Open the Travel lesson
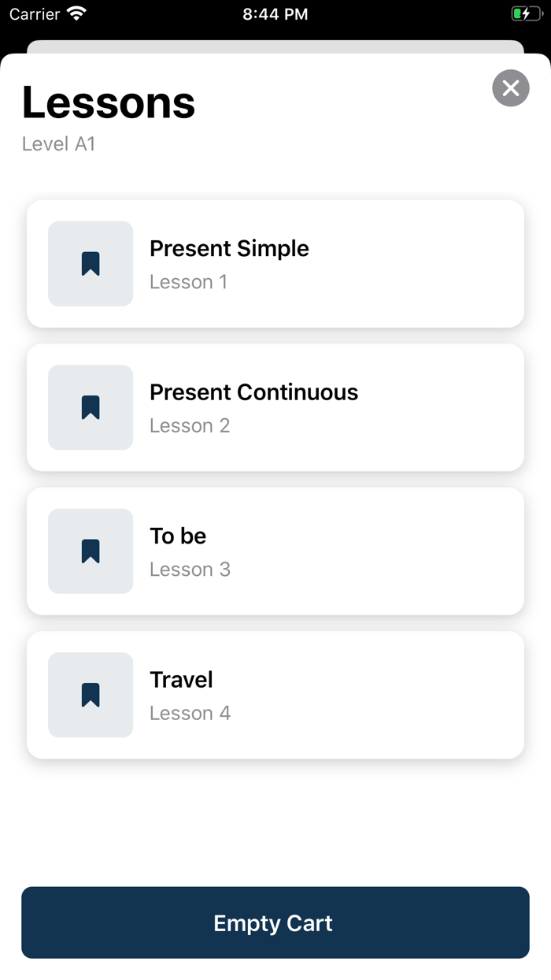Image resolution: width=551 pixels, height=980 pixels. (x=275, y=695)
